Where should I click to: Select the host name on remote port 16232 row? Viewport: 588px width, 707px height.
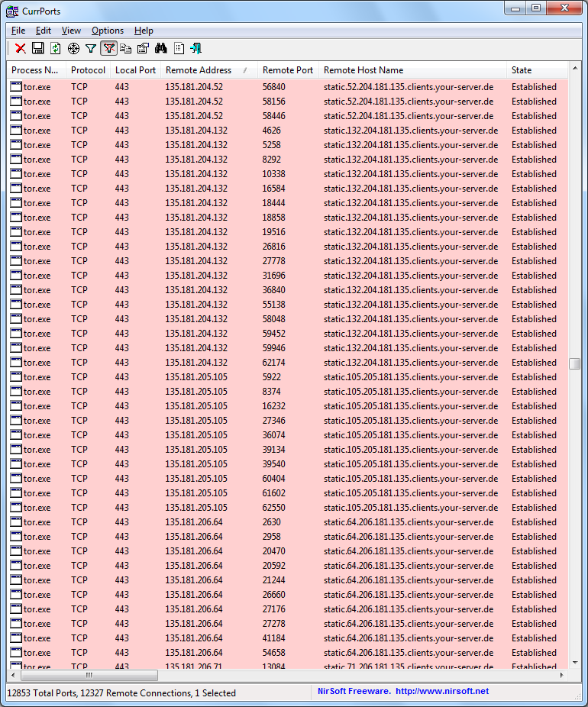point(411,406)
